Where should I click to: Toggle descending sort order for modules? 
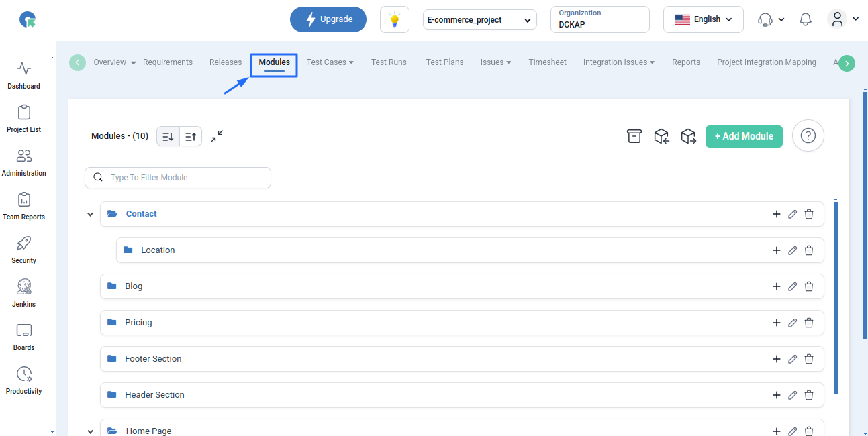click(x=168, y=137)
